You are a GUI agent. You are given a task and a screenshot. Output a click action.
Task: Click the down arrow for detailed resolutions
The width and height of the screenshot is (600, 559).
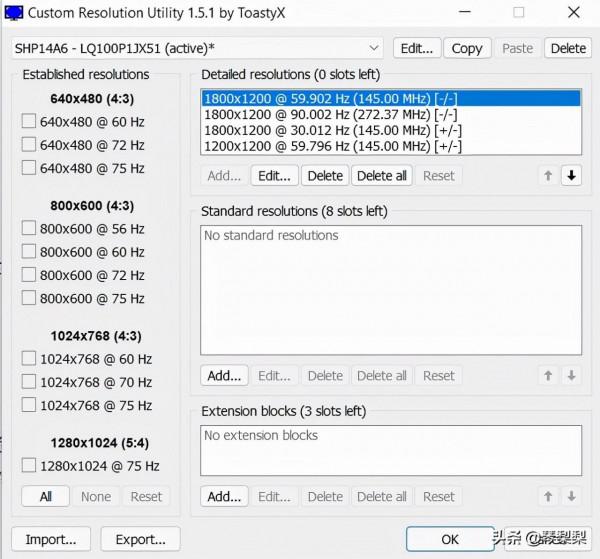pos(571,176)
